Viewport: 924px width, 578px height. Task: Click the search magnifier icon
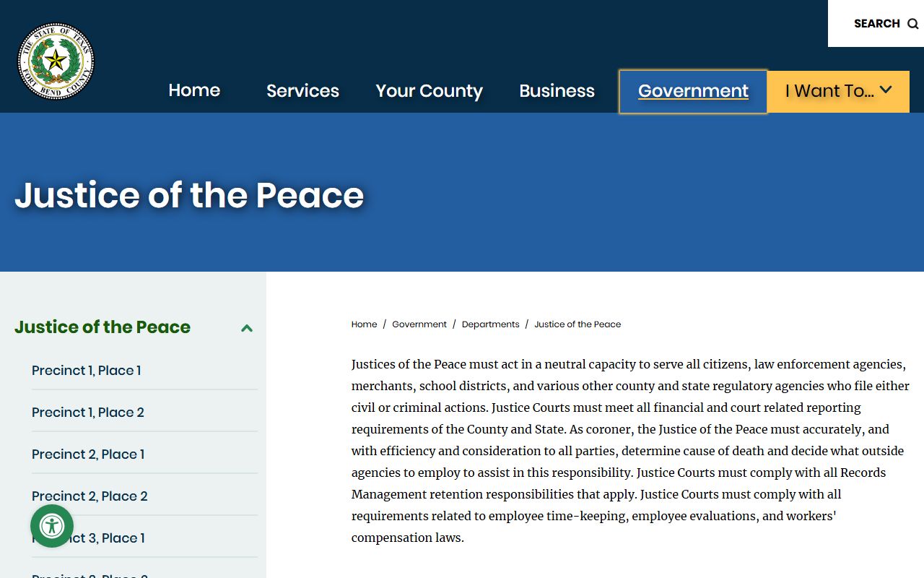(913, 24)
